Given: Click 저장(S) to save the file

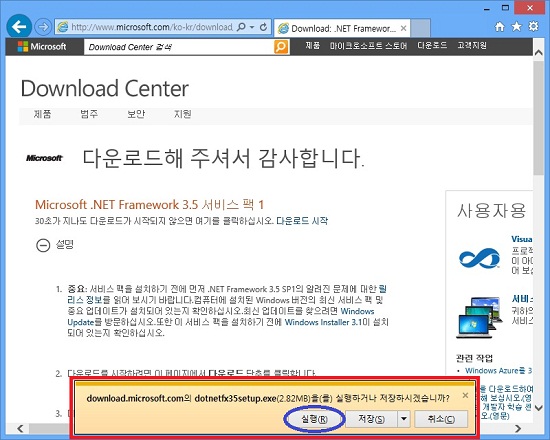Looking at the screenshot, I should 371,419.
